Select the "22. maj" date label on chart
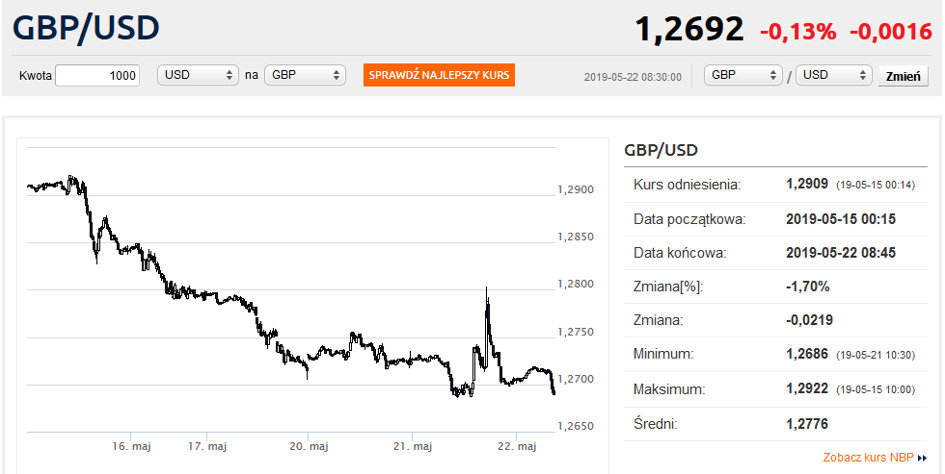The width and height of the screenshot is (945, 474). click(519, 446)
